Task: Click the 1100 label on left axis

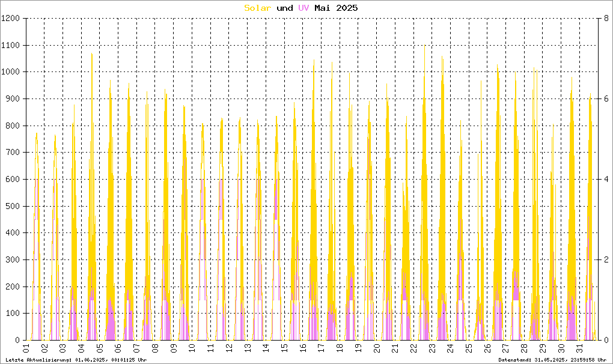Action: point(10,45)
